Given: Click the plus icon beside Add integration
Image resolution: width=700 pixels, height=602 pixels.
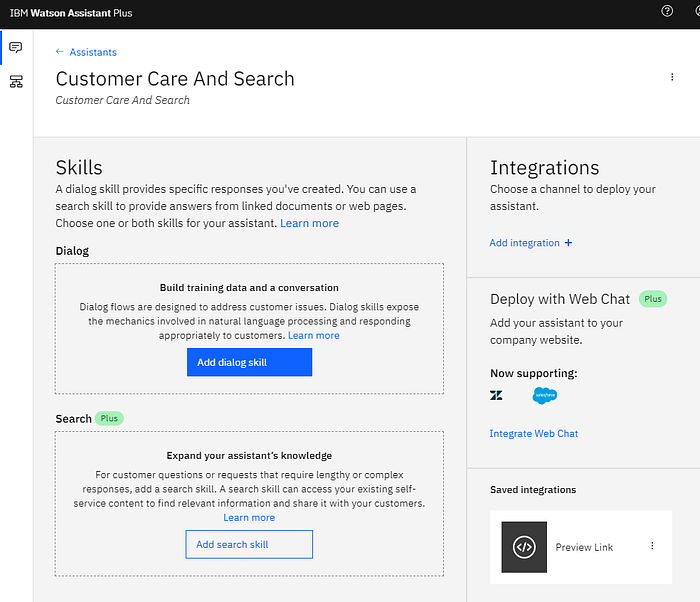Looking at the screenshot, I should (x=568, y=242).
